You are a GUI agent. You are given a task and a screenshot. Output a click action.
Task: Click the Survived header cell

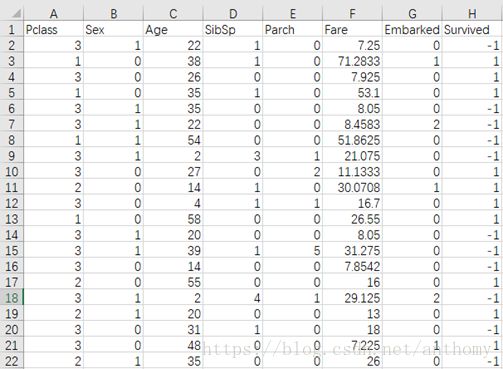pyautogui.click(x=472, y=30)
